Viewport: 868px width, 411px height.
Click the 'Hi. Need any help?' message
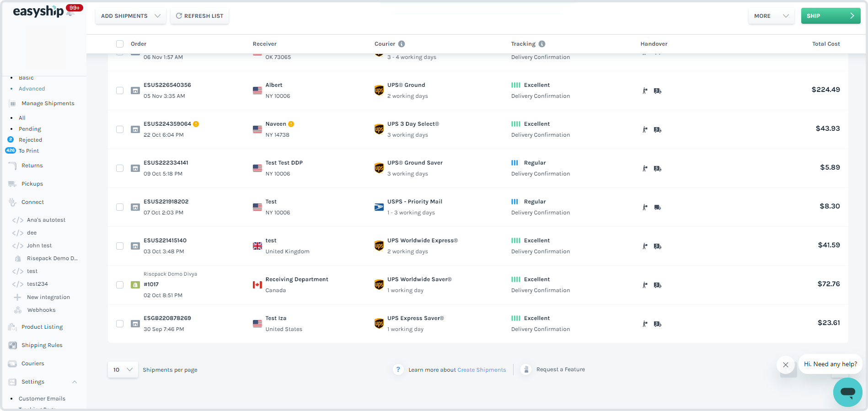click(830, 364)
